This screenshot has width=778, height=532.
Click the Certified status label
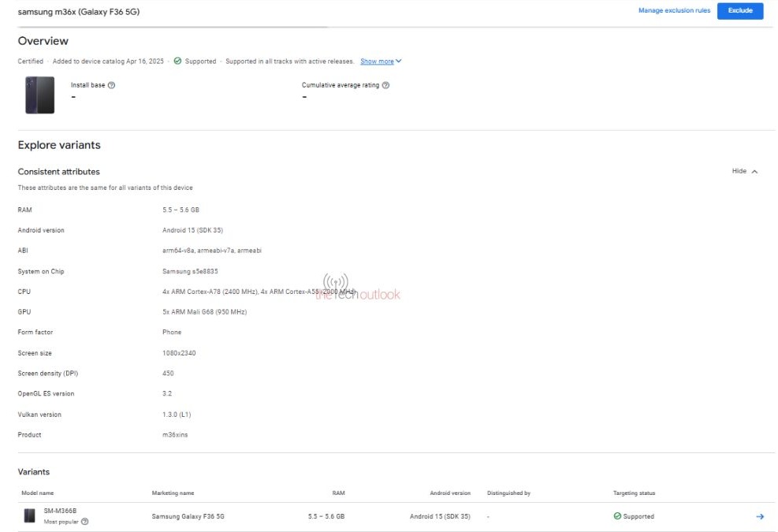(x=30, y=61)
